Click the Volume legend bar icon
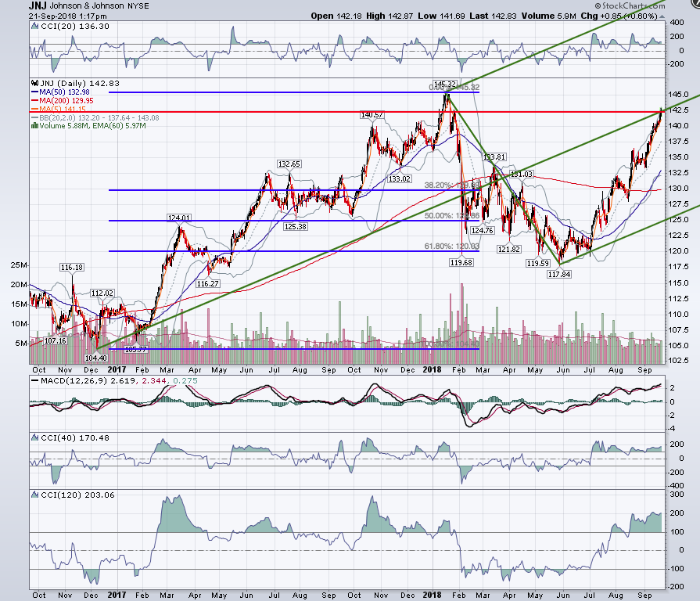 (35, 126)
